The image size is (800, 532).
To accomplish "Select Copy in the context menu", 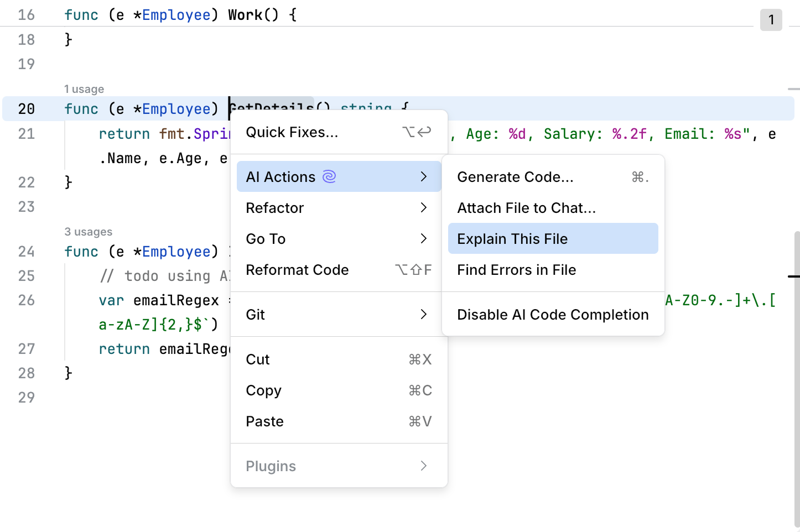I will tap(263, 390).
